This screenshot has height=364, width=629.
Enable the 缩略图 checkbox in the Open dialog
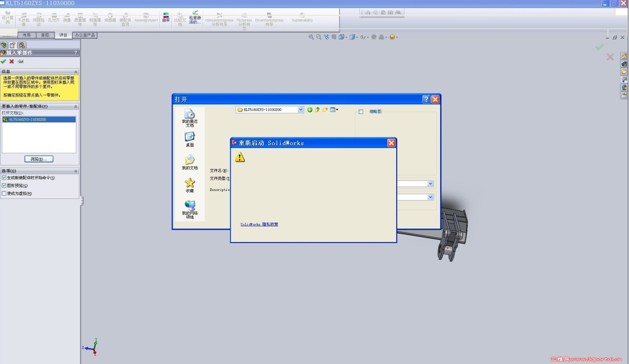[361, 112]
